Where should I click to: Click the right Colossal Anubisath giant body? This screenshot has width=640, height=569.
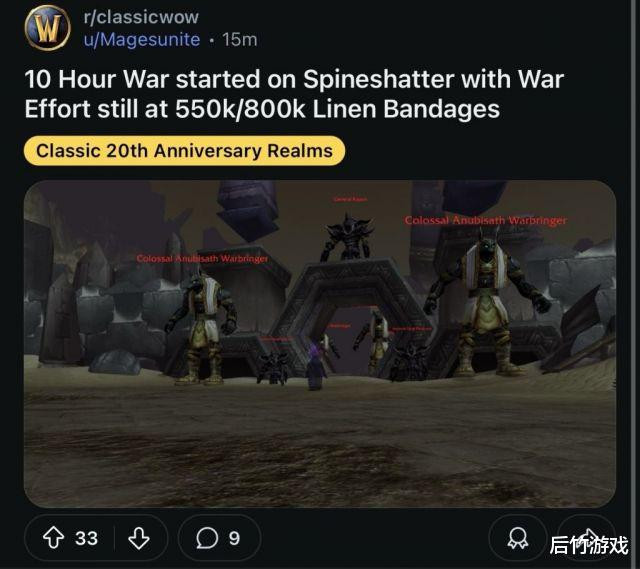[x=486, y=304]
